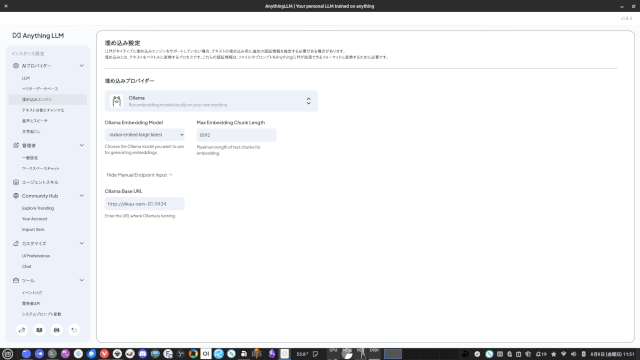This screenshot has width=640, height=360.
Task: Open the docs book icon in the sidebar footer
Action: [39, 330]
